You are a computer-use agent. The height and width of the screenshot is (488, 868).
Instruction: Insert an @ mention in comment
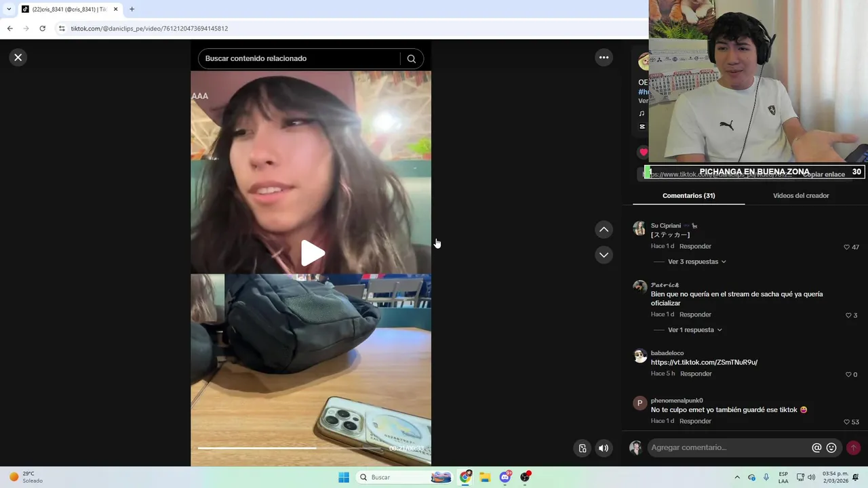[x=816, y=448]
